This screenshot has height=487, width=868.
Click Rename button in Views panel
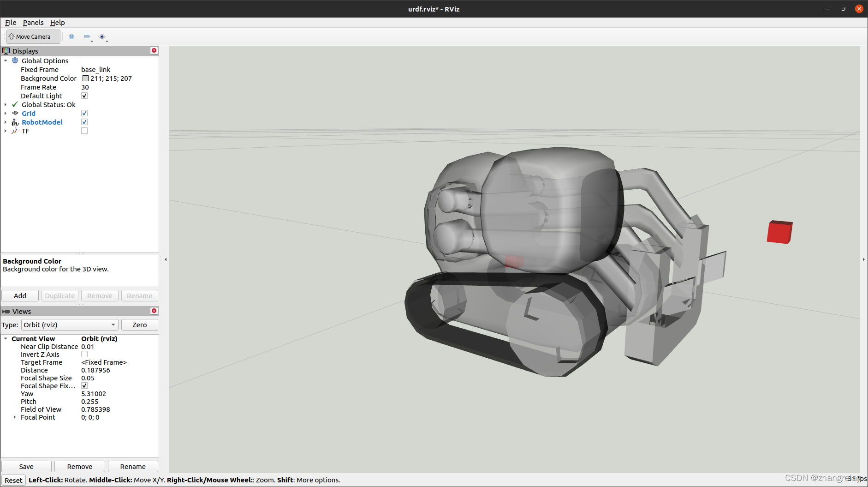133,466
